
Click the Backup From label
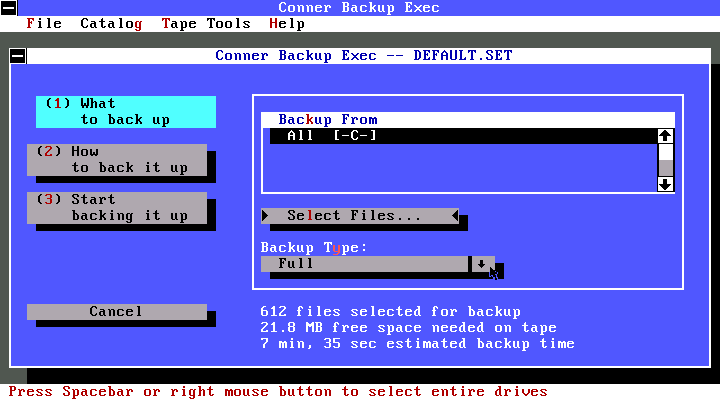click(328, 119)
